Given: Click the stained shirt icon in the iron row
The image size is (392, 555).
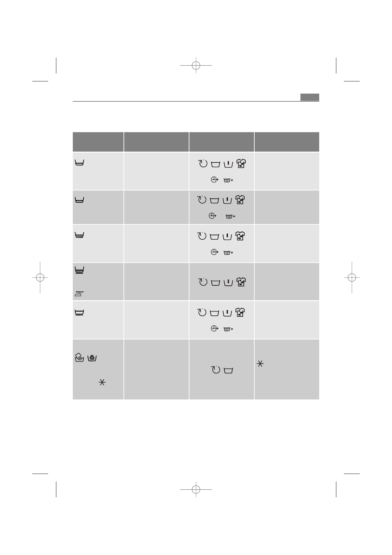Looking at the screenshot, I should coord(241,282).
